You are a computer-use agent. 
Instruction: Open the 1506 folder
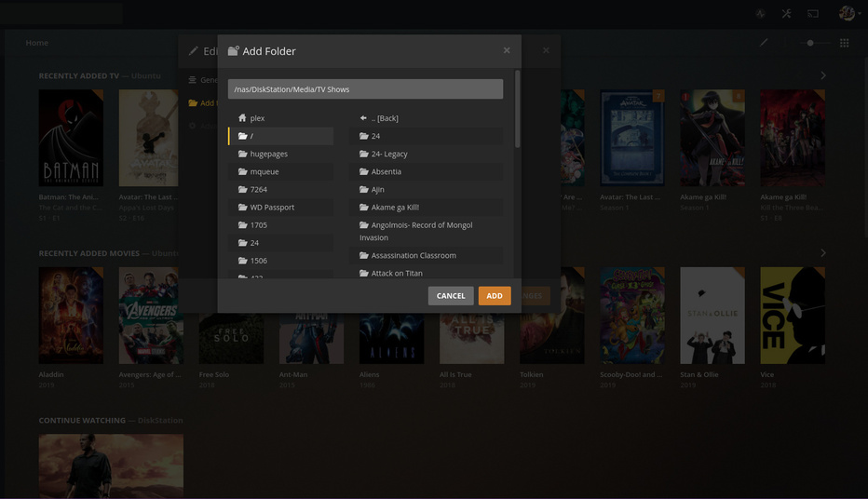point(280,261)
